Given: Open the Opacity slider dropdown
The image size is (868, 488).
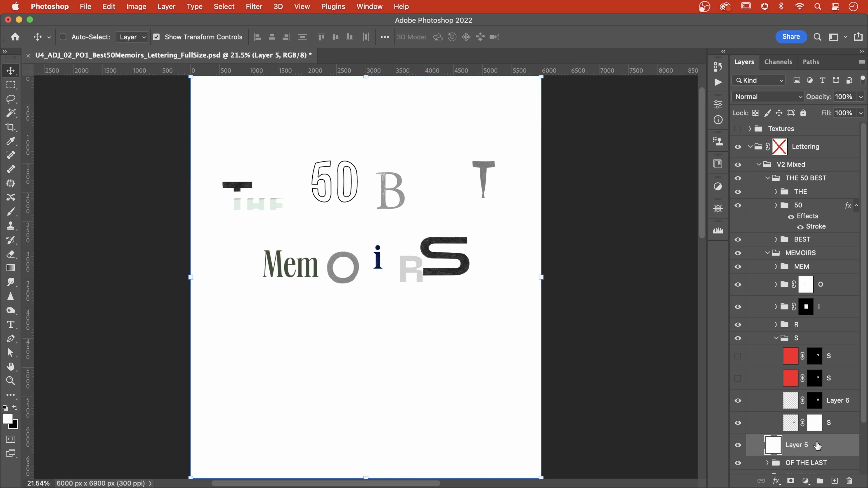Looking at the screenshot, I should pyautogui.click(x=861, y=97).
